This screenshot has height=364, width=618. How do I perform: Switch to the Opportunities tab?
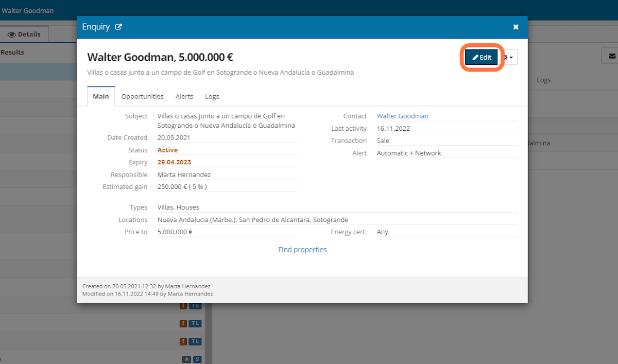point(142,96)
